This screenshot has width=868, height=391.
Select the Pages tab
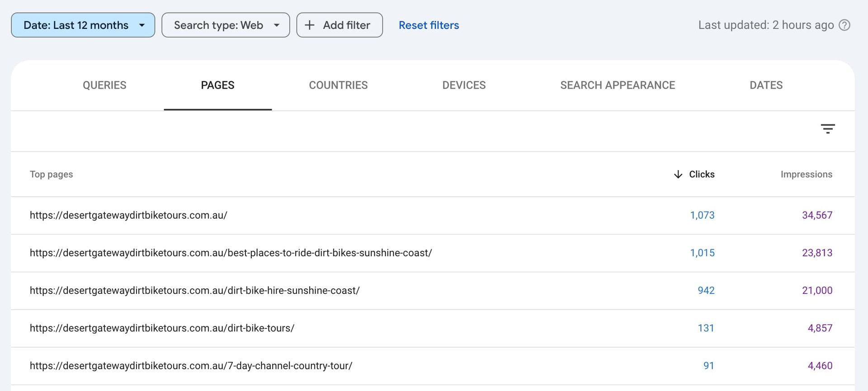(217, 85)
